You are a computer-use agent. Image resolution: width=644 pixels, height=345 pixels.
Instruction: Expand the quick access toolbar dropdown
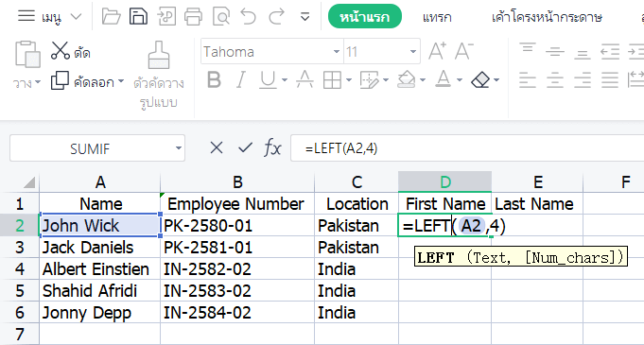(x=305, y=17)
